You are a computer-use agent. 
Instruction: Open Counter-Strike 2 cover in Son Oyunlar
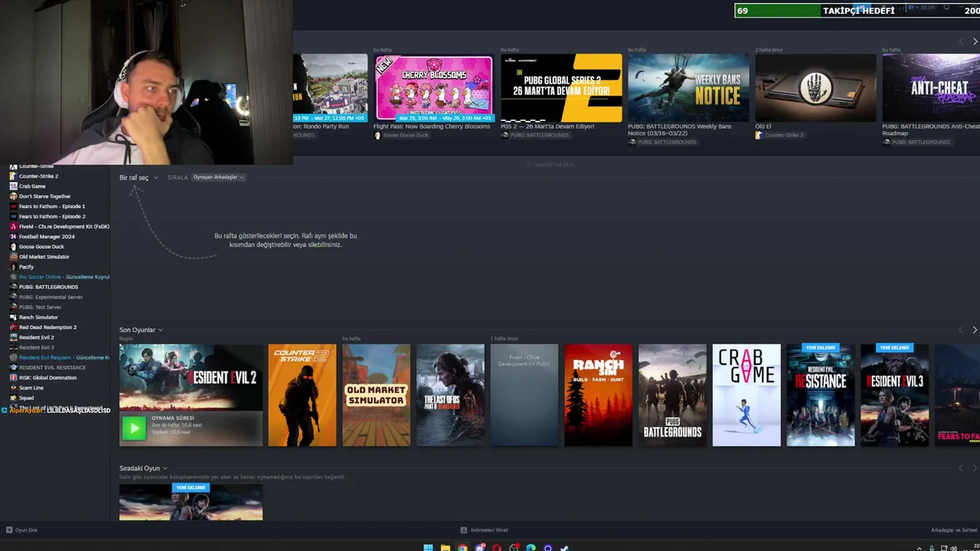point(302,395)
